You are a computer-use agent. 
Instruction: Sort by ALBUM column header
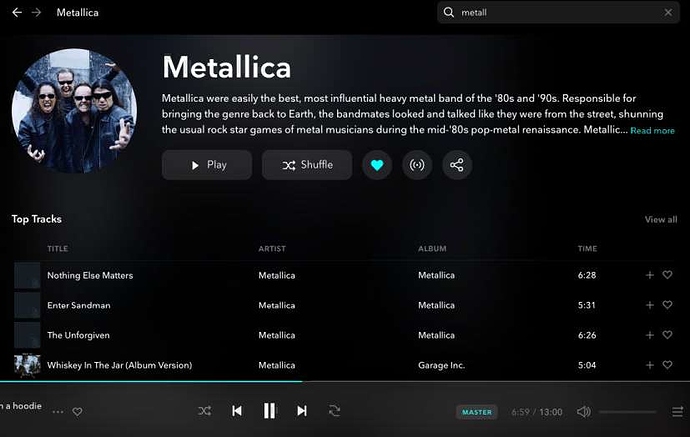coord(432,249)
